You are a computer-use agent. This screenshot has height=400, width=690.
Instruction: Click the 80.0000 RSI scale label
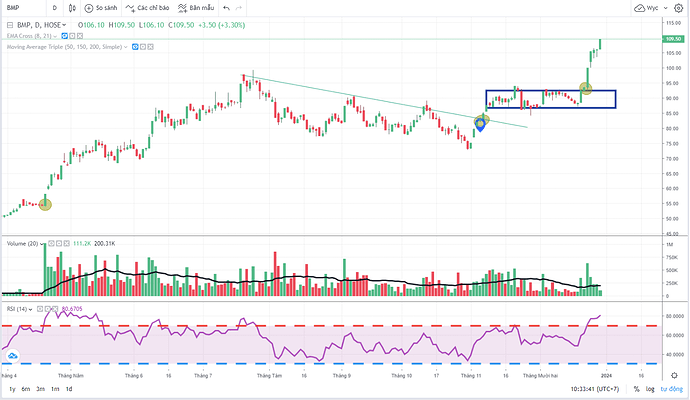(x=674, y=316)
